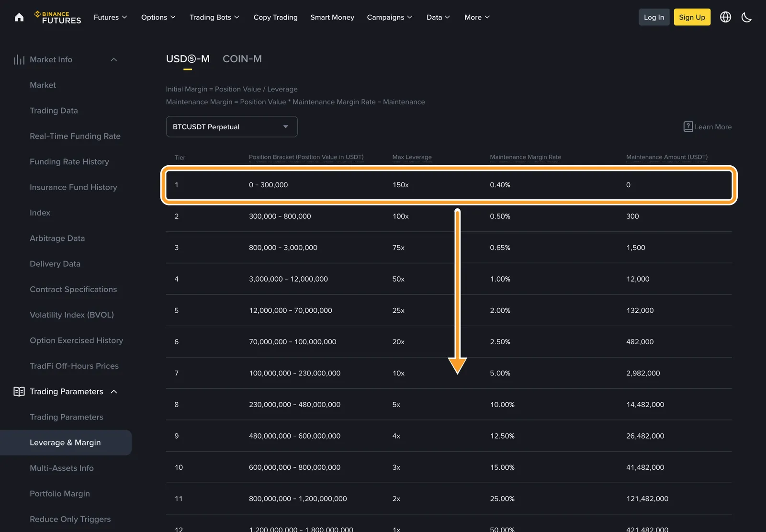Open Option Exercised History page
The height and width of the screenshot is (532, 766).
[x=76, y=340]
